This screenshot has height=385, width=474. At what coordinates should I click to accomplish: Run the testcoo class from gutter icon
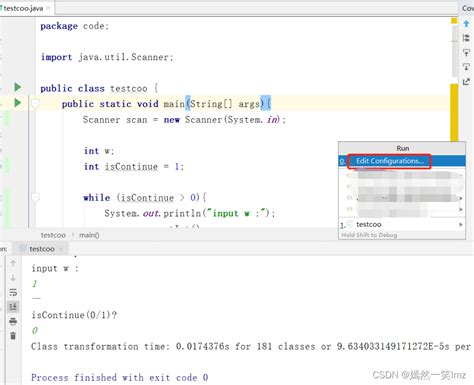(x=18, y=88)
